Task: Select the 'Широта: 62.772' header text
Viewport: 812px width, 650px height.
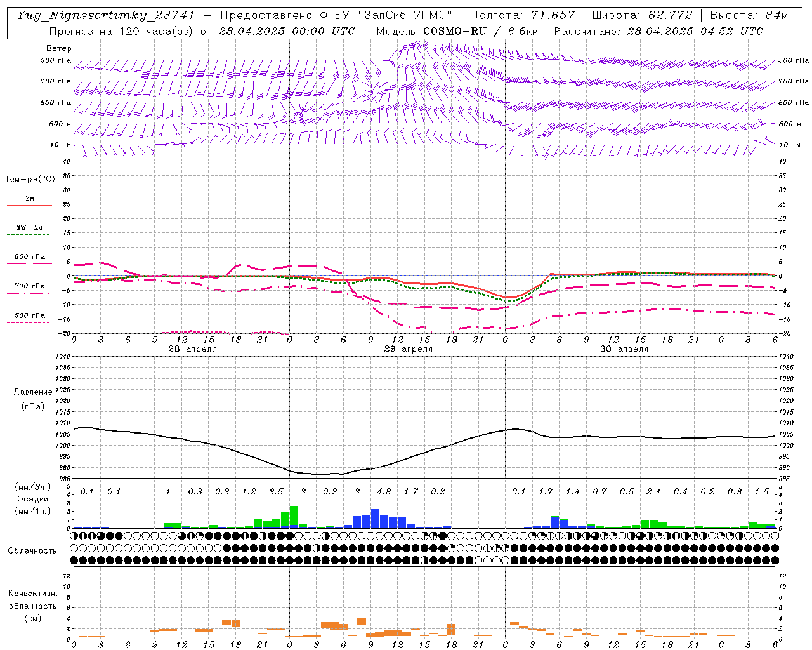Action: click(642, 15)
